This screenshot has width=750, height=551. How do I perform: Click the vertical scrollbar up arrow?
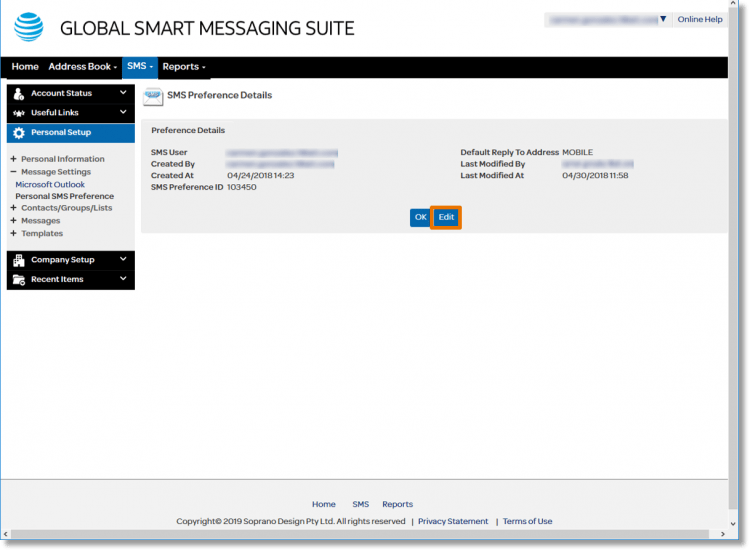click(733, 3)
